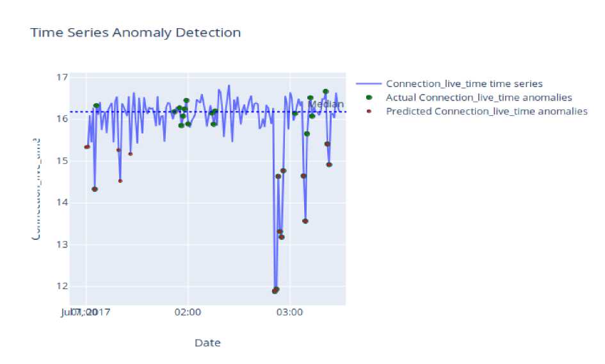Click the anomaly point near 13.3 before 03:00
The width and height of the screenshot is (605, 364).
(280, 232)
